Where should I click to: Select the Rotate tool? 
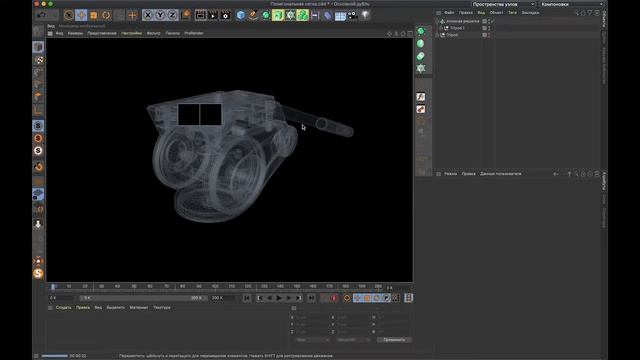(106, 16)
